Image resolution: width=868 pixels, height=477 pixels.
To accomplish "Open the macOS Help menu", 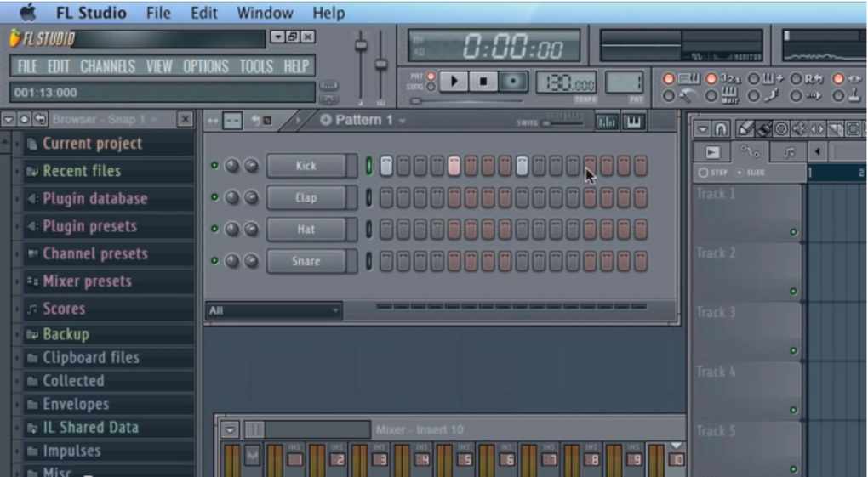I will pyautogui.click(x=328, y=12).
